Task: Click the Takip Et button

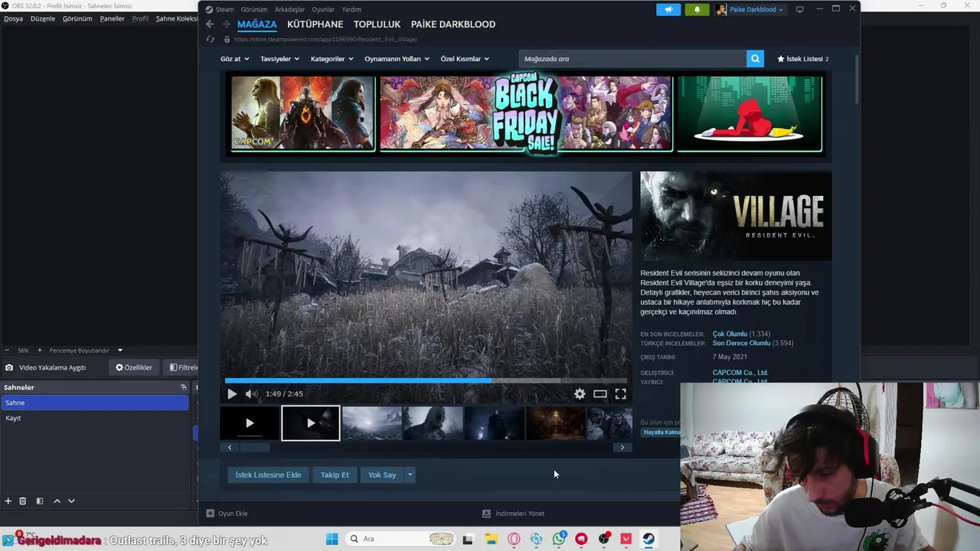Action: pyautogui.click(x=335, y=475)
